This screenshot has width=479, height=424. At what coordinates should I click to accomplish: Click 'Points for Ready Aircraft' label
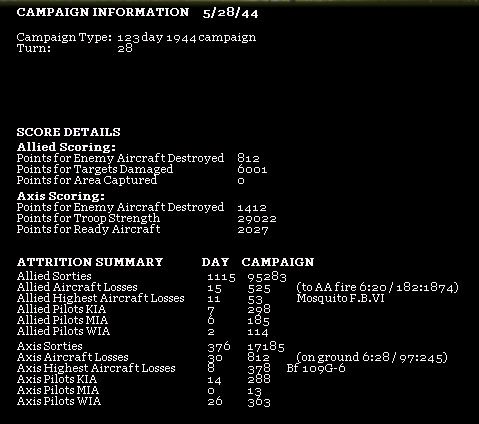(x=88, y=229)
